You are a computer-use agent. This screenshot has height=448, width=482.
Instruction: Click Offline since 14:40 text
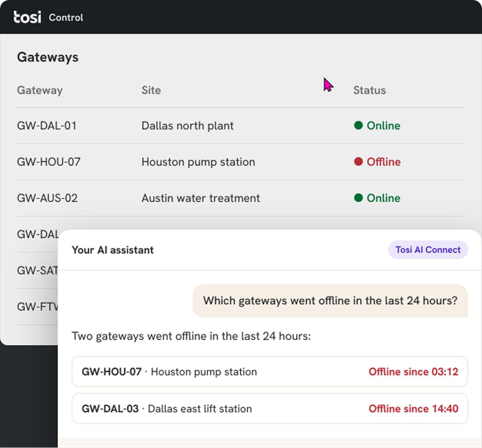413,408
